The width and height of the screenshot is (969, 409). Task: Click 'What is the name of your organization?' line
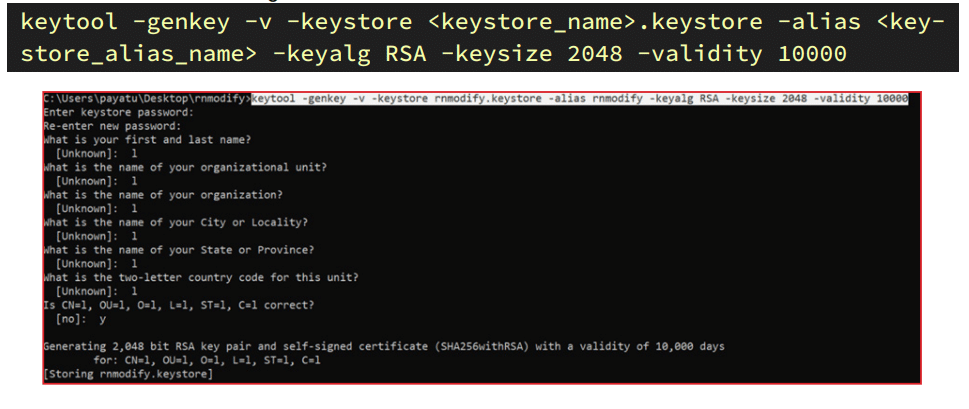163,195
